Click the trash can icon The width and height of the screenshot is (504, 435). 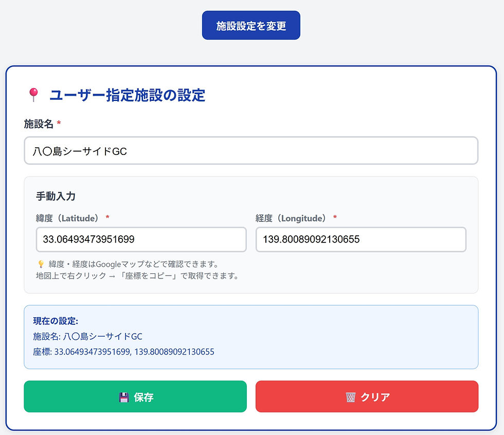(351, 397)
